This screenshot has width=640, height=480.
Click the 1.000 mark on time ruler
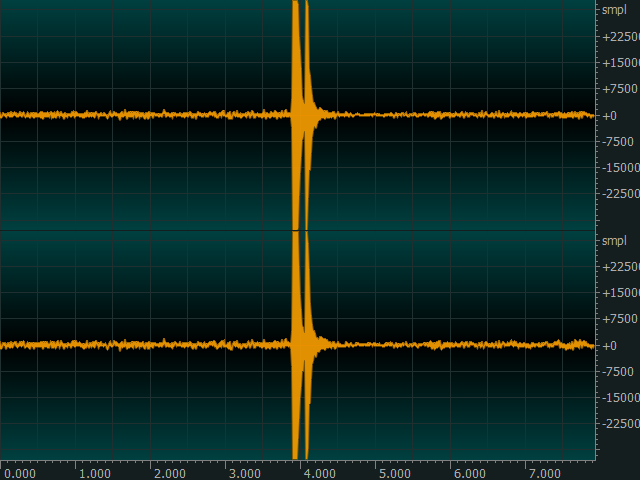click(x=94, y=473)
